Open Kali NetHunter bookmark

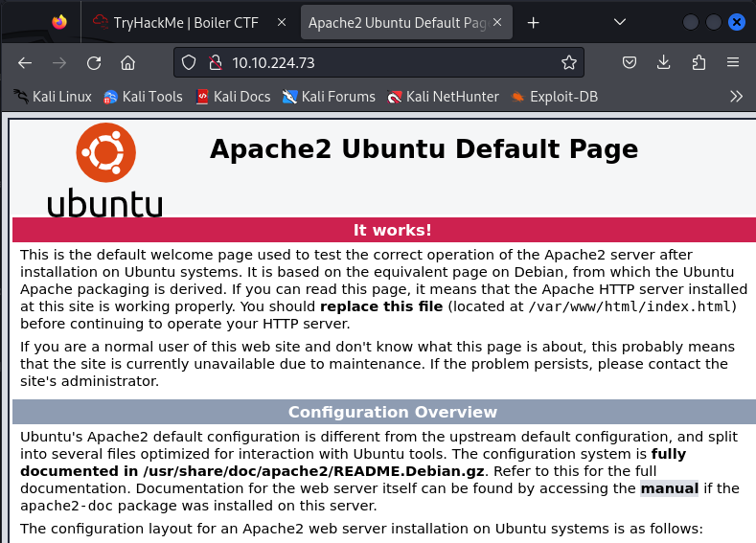(443, 97)
